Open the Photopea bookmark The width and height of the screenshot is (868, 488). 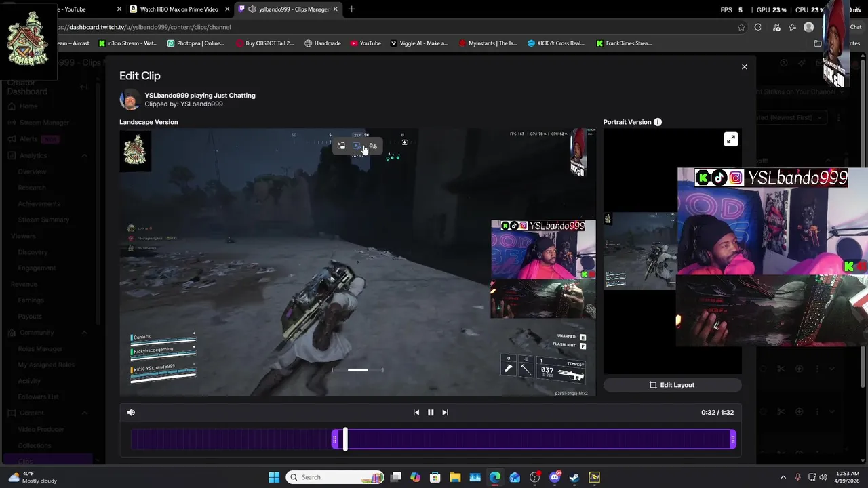pos(195,43)
